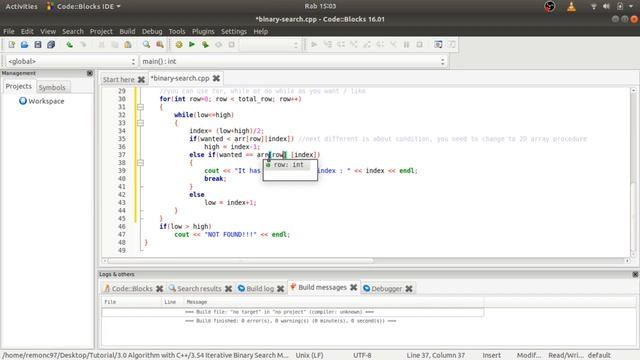Click the Step into debug icon
Image resolution: width=640 pixels, height=360 pixels.
tap(353, 44)
